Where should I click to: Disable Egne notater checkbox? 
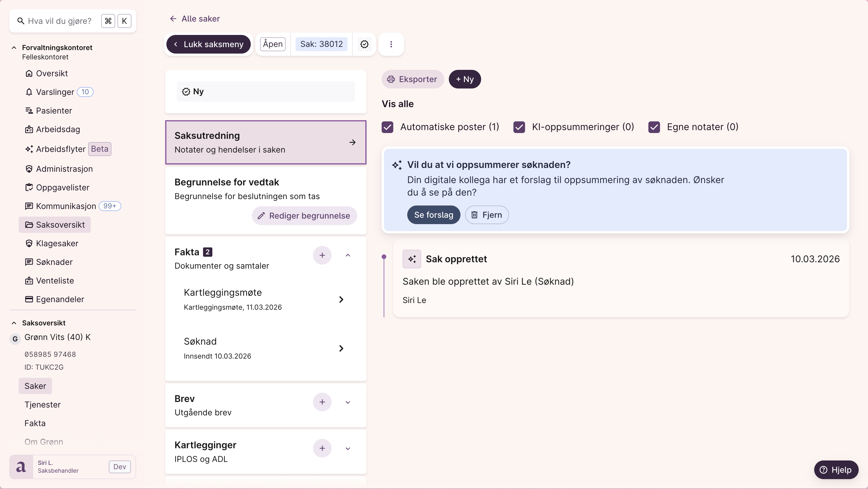[x=654, y=127]
